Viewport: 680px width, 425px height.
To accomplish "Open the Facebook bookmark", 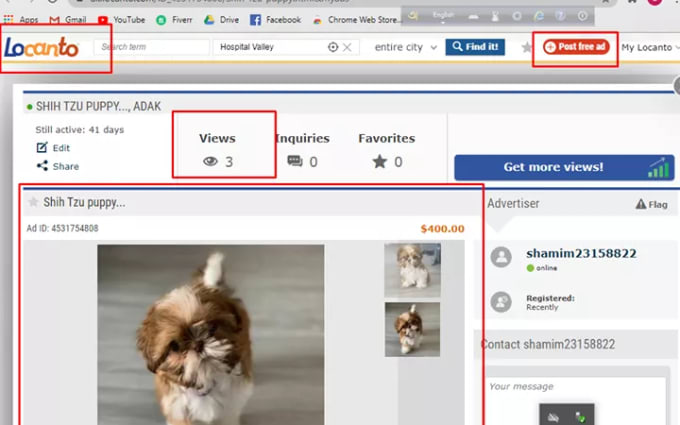I will coord(275,20).
